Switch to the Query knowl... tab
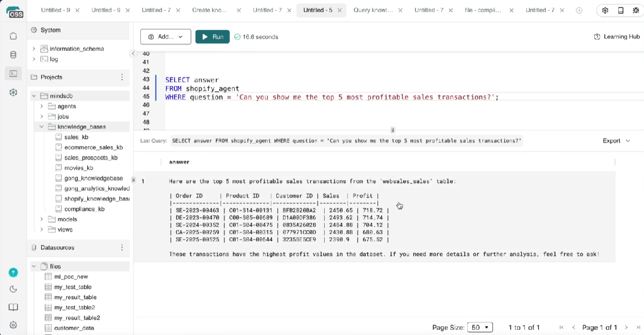Viewport: 644px width, 335px height. [x=373, y=10]
